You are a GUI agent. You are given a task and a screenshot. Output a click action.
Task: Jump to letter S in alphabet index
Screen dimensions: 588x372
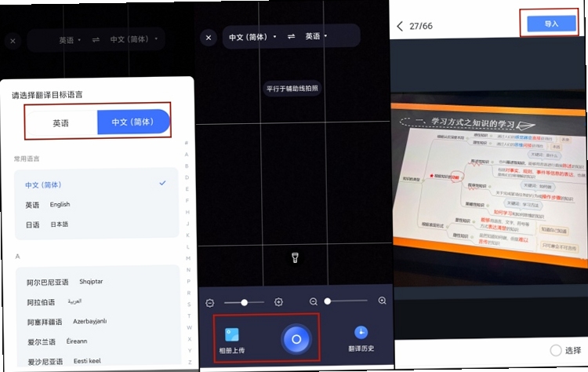189,304
